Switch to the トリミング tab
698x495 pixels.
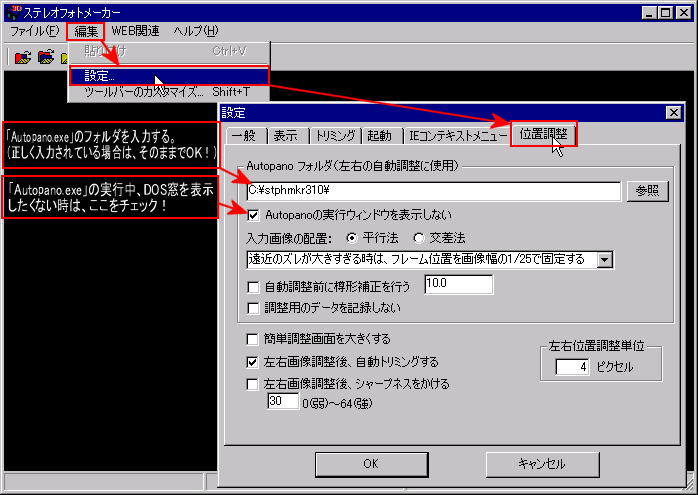336,136
